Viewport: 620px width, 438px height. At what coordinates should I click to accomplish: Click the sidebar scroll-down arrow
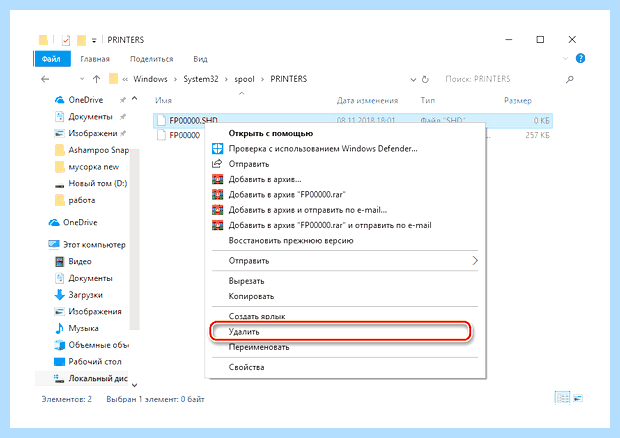(x=134, y=385)
